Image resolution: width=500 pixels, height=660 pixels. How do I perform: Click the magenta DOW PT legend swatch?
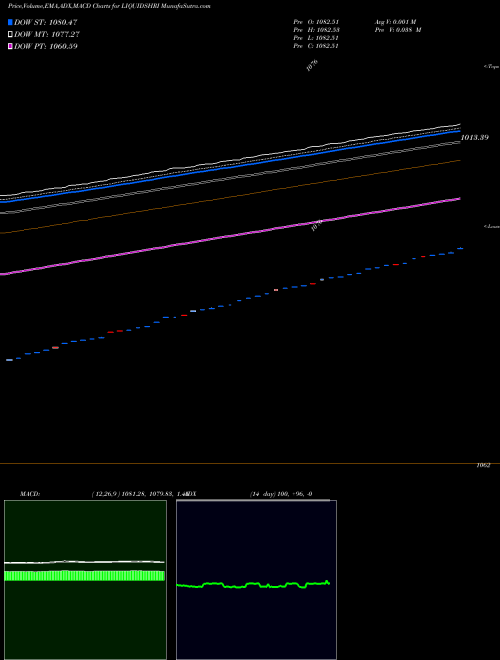pyautogui.click(x=10, y=46)
